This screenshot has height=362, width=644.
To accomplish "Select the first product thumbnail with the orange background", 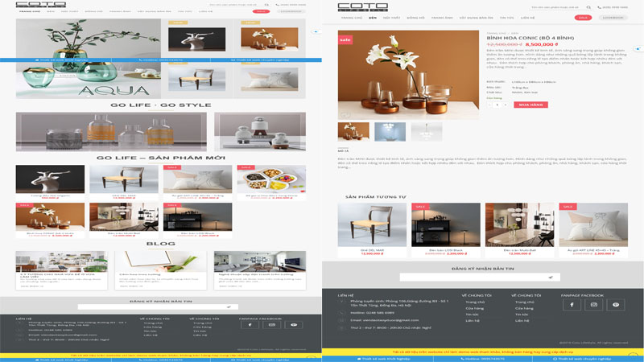I will (x=353, y=131).
